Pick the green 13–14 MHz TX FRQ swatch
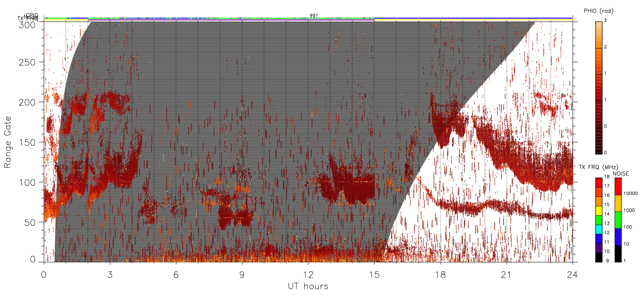Image resolution: width=644 pixels, height=297 pixels. [x=598, y=220]
